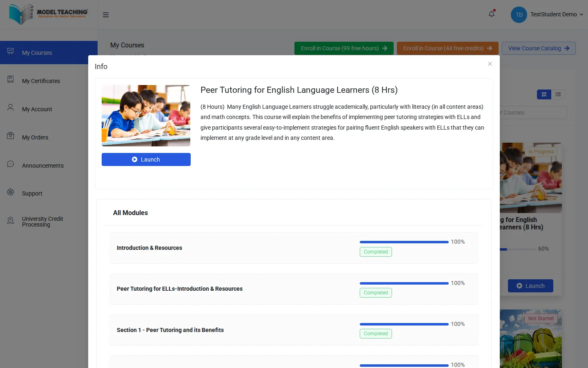This screenshot has height=368, width=588.
Task: Go to My Account in the sidebar
Action: coord(49,109)
